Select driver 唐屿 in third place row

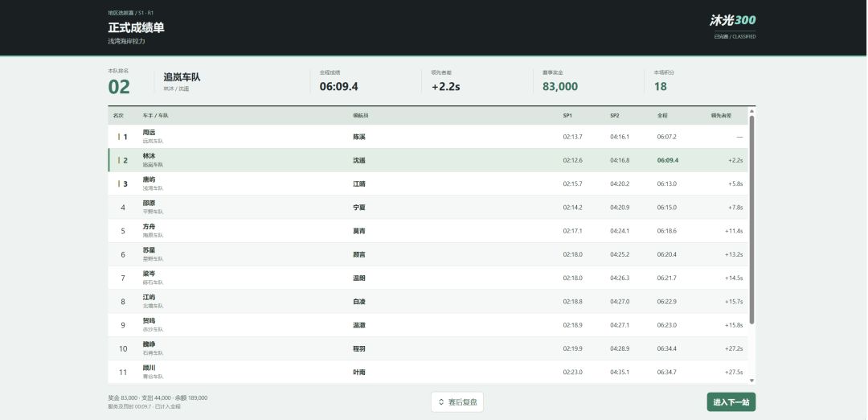149,179
